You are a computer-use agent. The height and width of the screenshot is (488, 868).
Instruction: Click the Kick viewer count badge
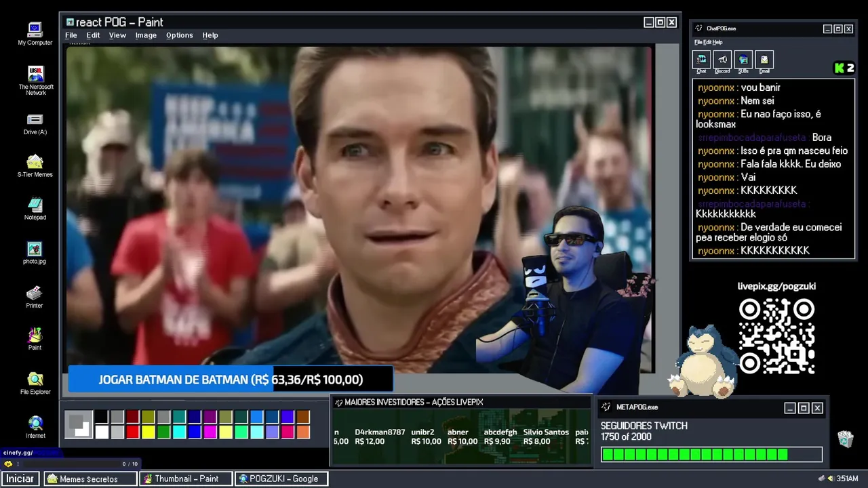[x=844, y=68]
